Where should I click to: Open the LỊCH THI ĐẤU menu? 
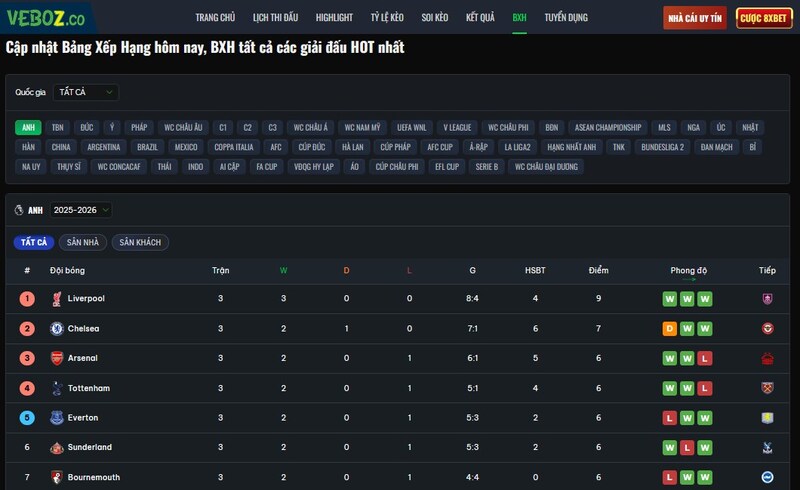275,18
